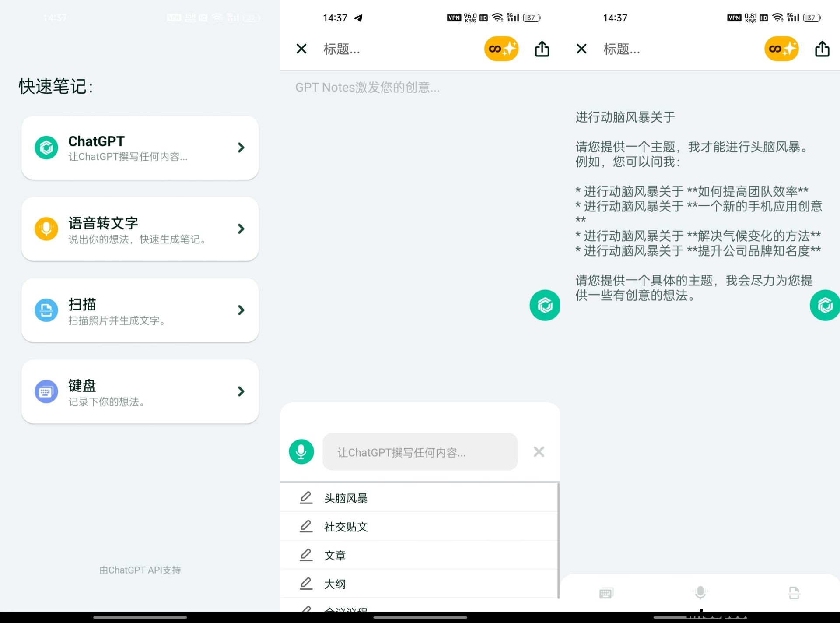Image resolution: width=840 pixels, height=623 pixels.
Task: Click the green ChatGPT logo icon in first card
Action: [46, 148]
